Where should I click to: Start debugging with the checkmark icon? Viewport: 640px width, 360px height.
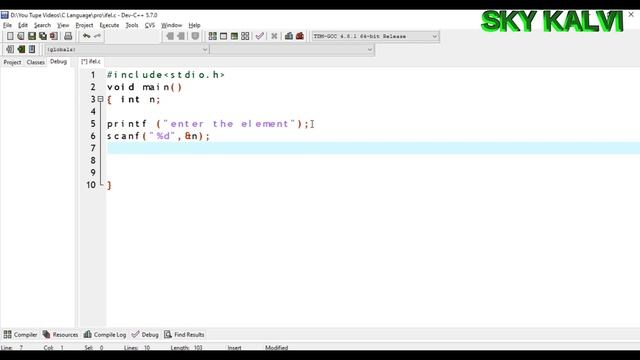tap(260, 36)
